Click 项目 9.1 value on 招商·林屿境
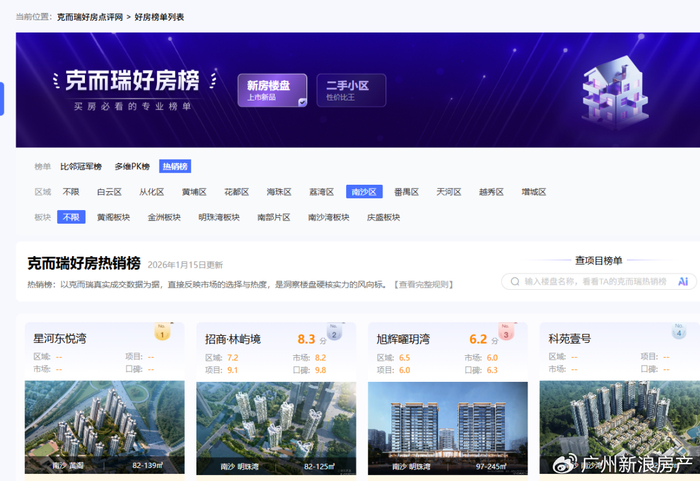The width and height of the screenshot is (700, 481). point(233,370)
